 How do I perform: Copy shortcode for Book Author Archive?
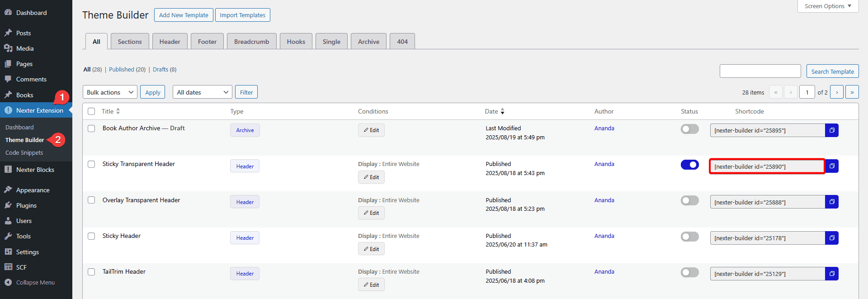pos(832,130)
